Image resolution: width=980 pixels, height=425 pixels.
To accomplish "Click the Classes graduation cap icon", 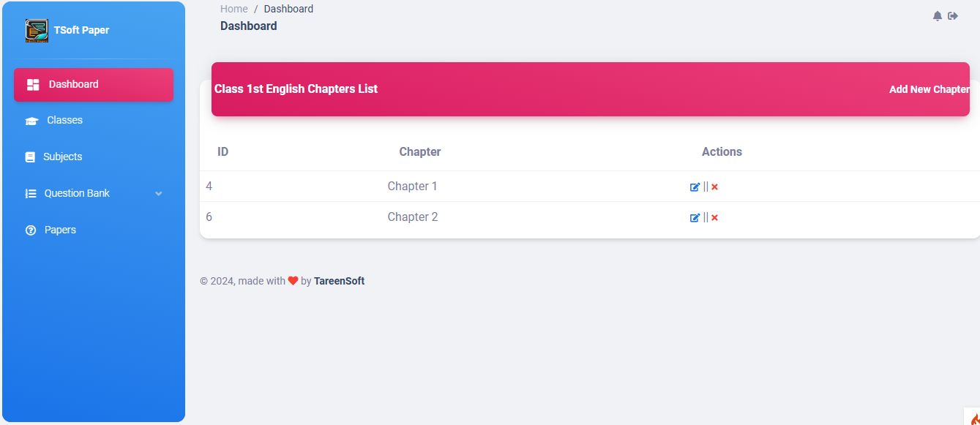I will 31,121.
